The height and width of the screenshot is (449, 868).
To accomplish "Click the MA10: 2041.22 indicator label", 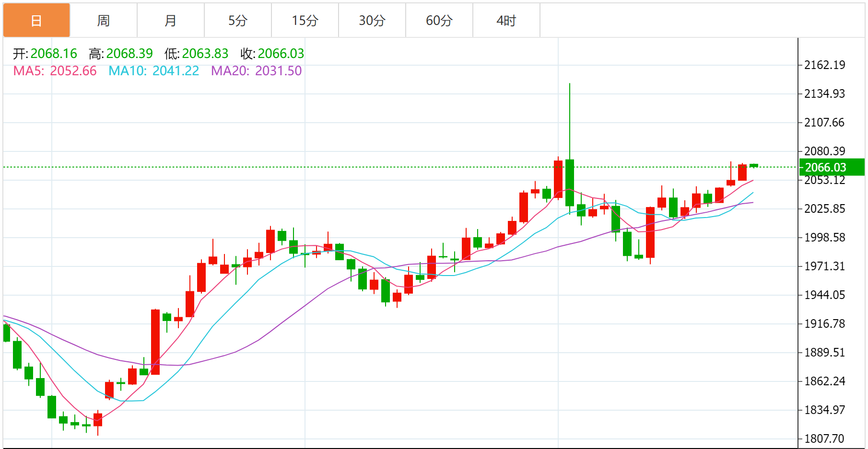I will click(153, 71).
